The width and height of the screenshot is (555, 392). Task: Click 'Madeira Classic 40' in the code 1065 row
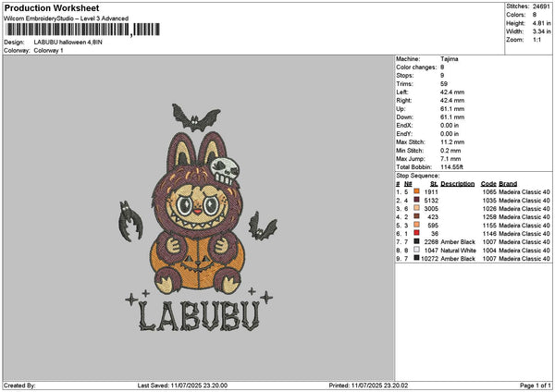click(524, 191)
